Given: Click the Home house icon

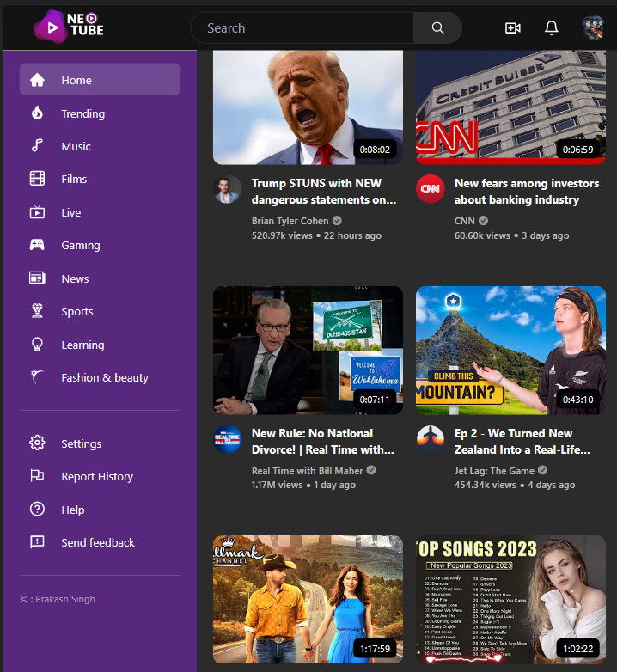Looking at the screenshot, I should tap(37, 80).
